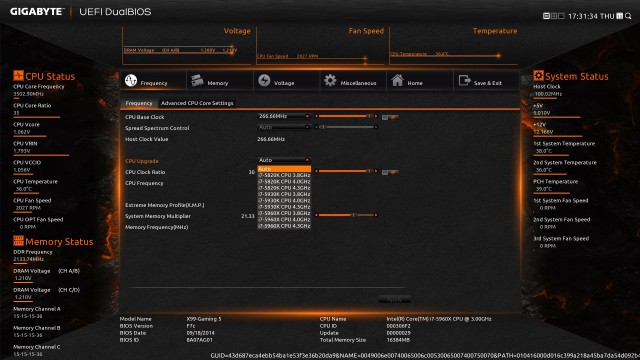The height and width of the screenshot is (360, 640).
Task: Click the Memory Status header icon
Action: 18,241
